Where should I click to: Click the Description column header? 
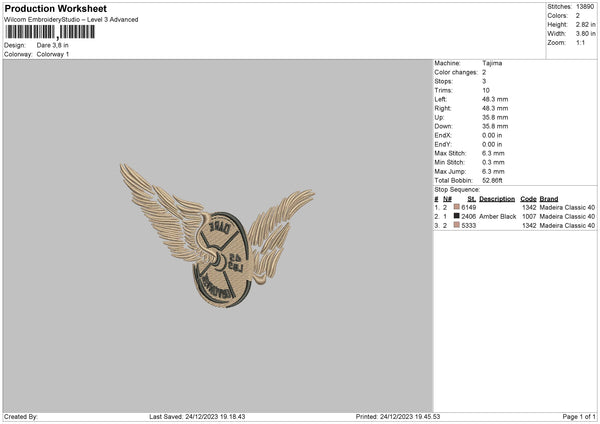(x=497, y=199)
